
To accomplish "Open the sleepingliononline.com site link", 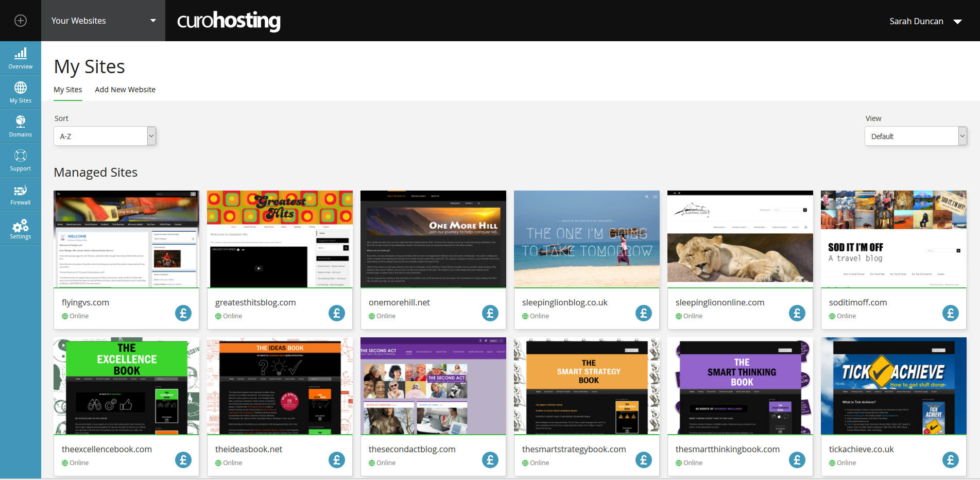I will point(720,302).
